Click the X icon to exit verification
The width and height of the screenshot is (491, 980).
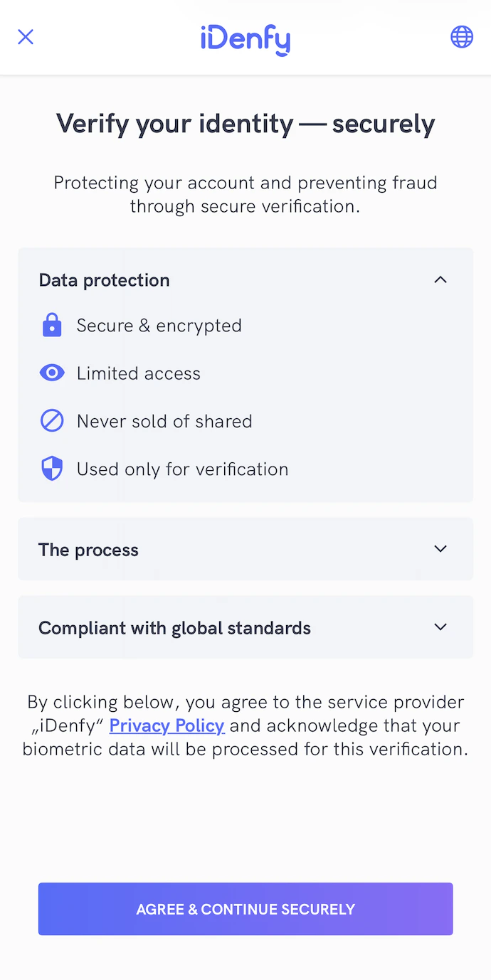(x=26, y=36)
